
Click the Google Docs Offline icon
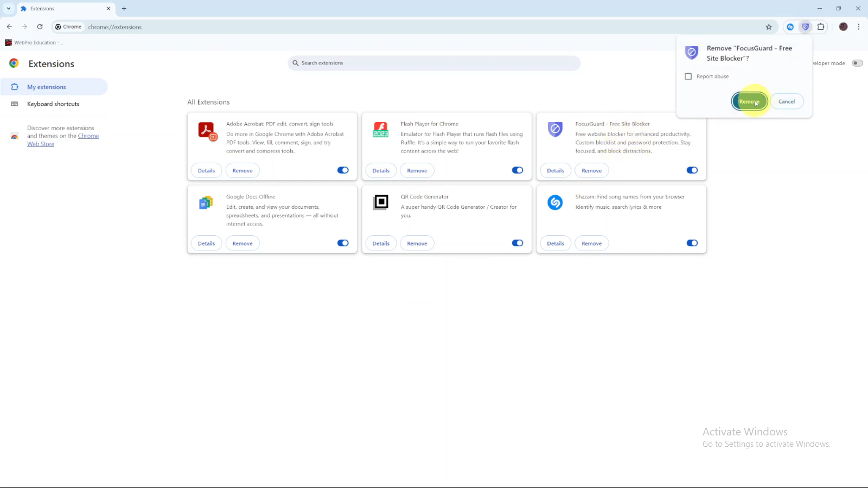pos(206,203)
